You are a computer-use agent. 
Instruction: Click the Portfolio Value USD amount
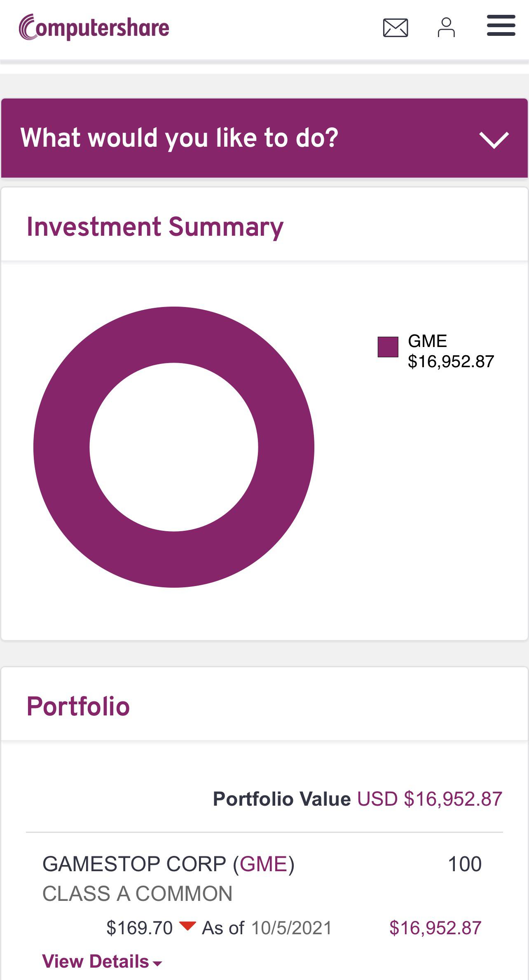pos(430,799)
